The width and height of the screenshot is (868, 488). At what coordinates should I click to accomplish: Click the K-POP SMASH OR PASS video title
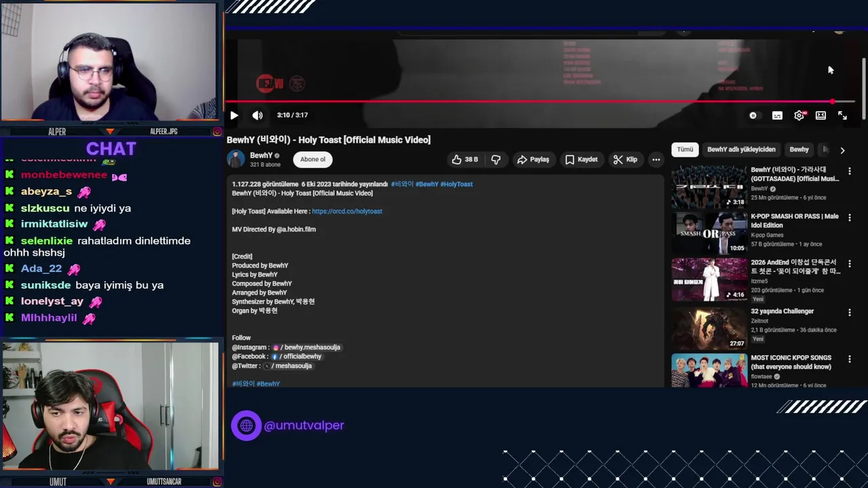(x=795, y=221)
